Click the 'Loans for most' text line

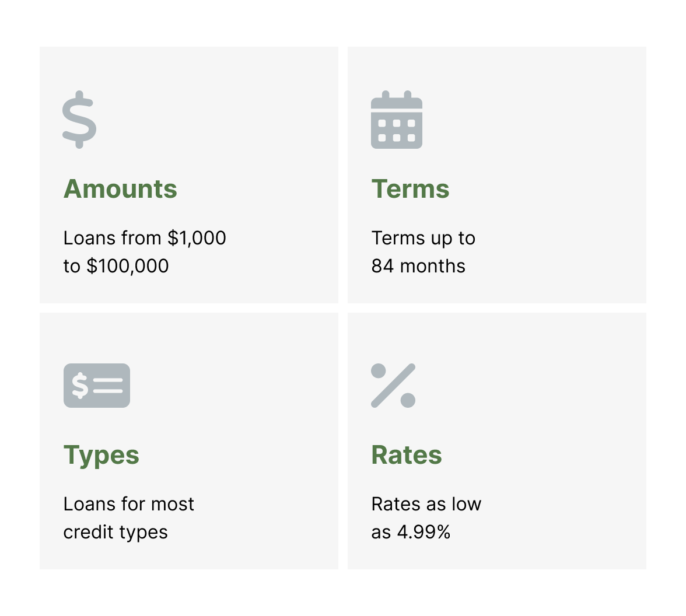coord(128,504)
